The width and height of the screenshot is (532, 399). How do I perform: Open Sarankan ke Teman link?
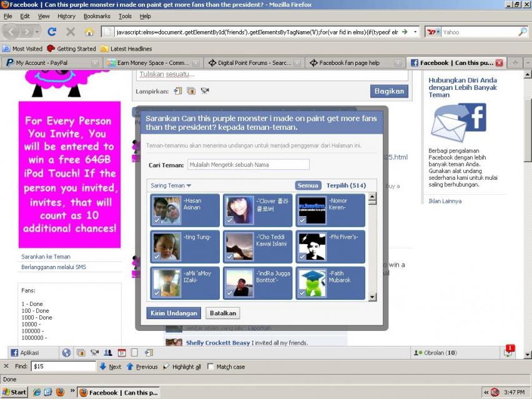point(46,257)
